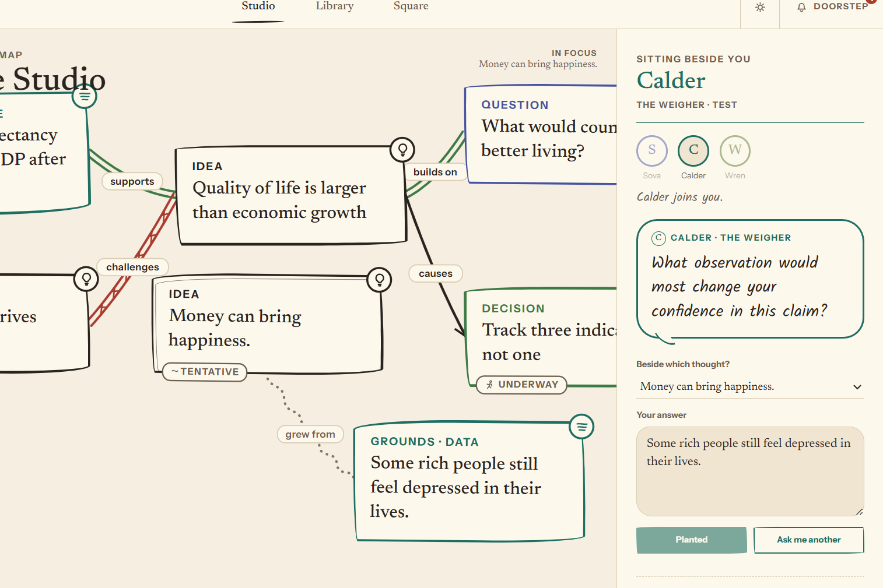Switch to the Square tab
Screen dimensions: 883x588
[x=411, y=6]
